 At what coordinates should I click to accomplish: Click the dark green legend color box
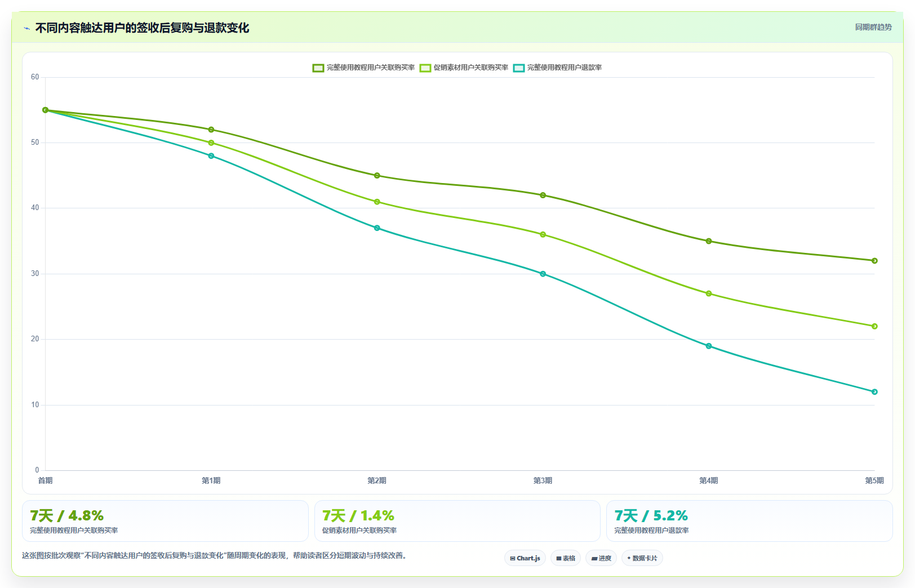[318, 68]
